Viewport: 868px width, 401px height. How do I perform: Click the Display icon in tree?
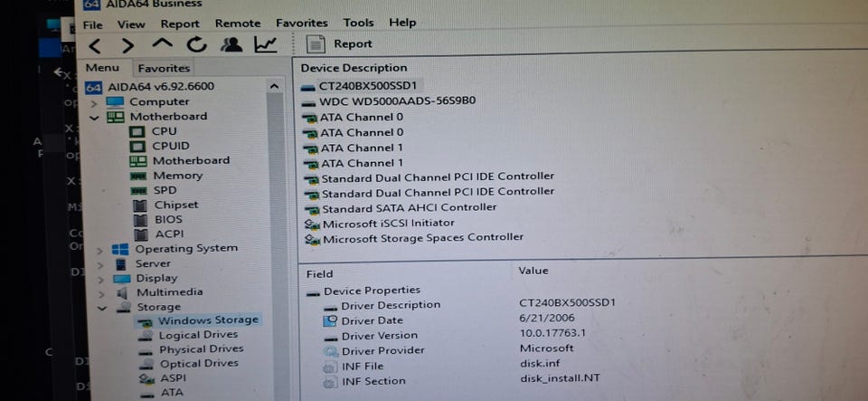122,279
